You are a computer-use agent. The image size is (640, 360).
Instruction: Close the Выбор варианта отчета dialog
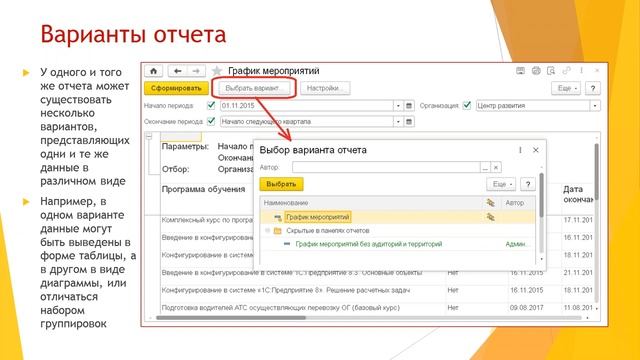click(536, 150)
